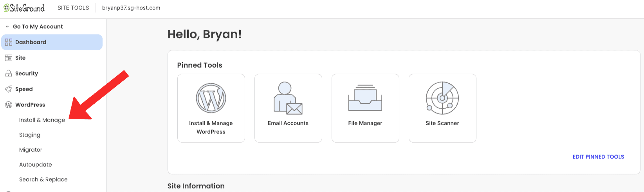Open the Dashboard sidebar item
This screenshot has width=644, height=192.
[52, 42]
